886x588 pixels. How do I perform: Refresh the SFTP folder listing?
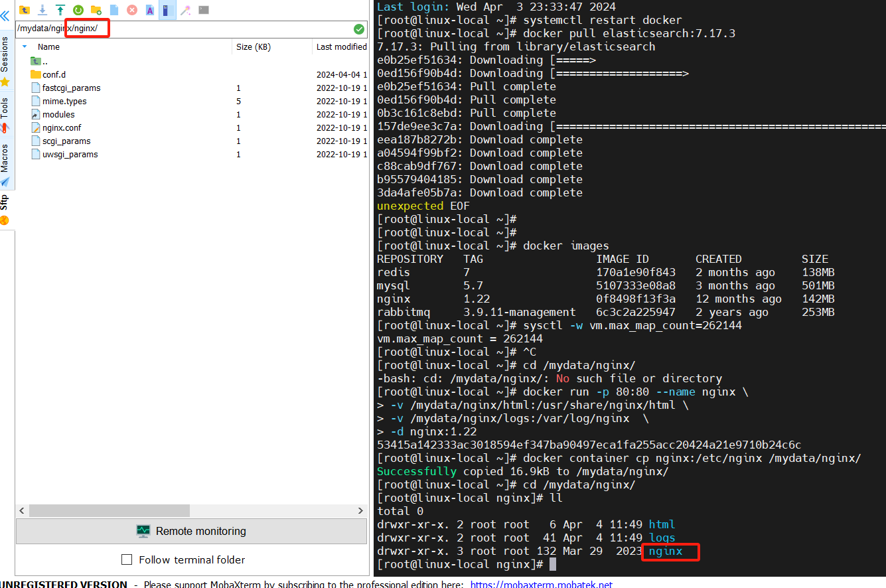click(x=78, y=10)
